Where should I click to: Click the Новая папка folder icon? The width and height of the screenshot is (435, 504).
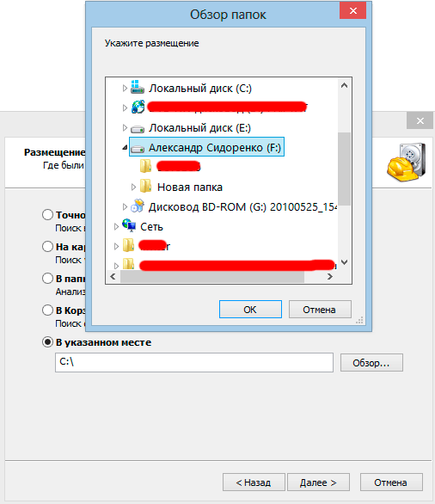tap(145, 186)
